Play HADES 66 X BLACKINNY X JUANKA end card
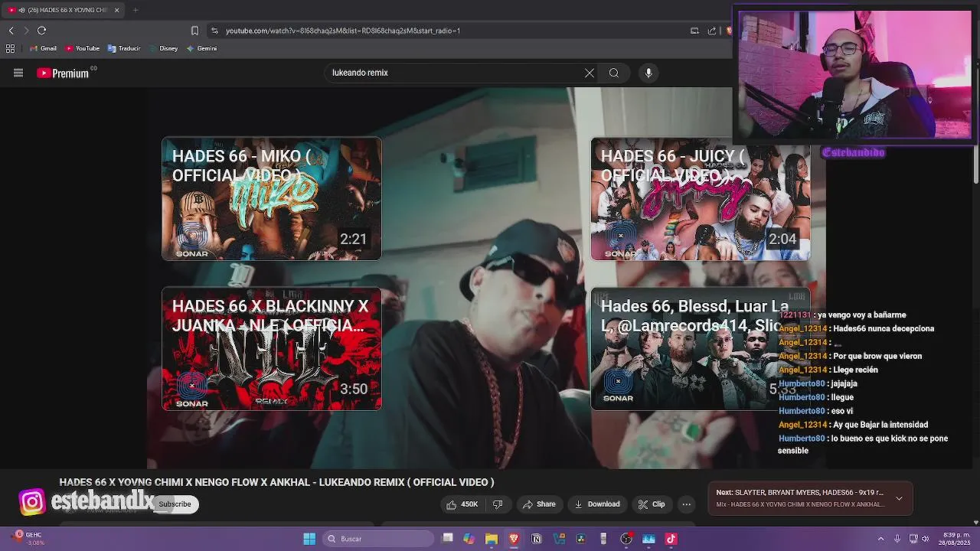This screenshot has width=980, height=551. 272,349
